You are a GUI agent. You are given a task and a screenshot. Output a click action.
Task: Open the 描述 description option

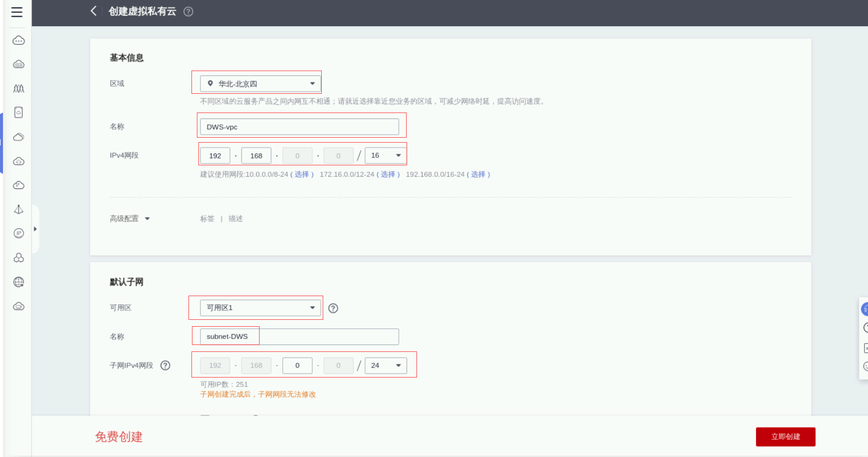(x=236, y=219)
